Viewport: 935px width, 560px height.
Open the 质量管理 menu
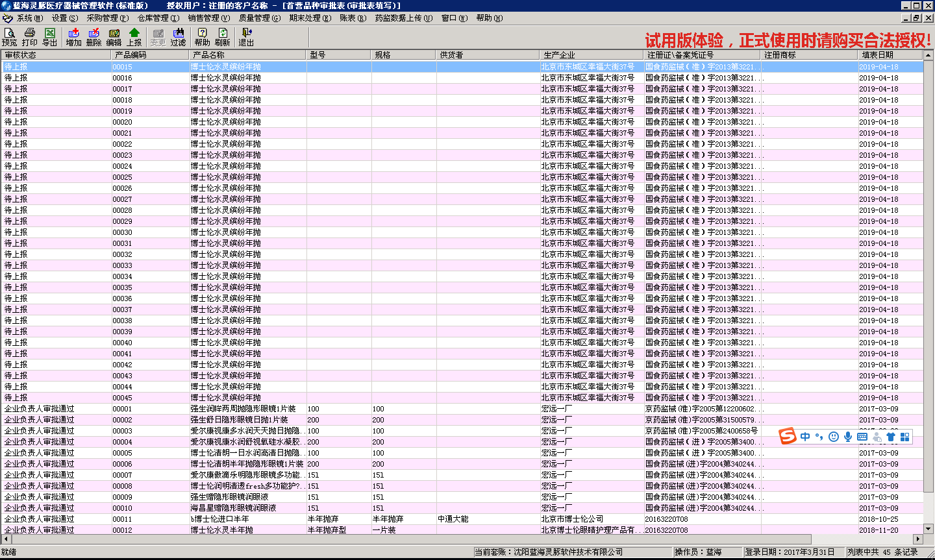tap(259, 18)
